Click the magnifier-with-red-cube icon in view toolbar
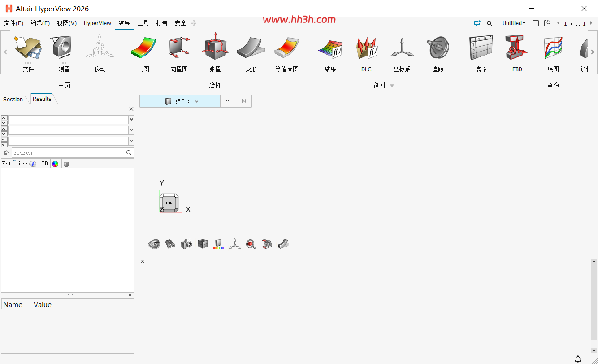The width and height of the screenshot is (598, 364). [251, 244]
